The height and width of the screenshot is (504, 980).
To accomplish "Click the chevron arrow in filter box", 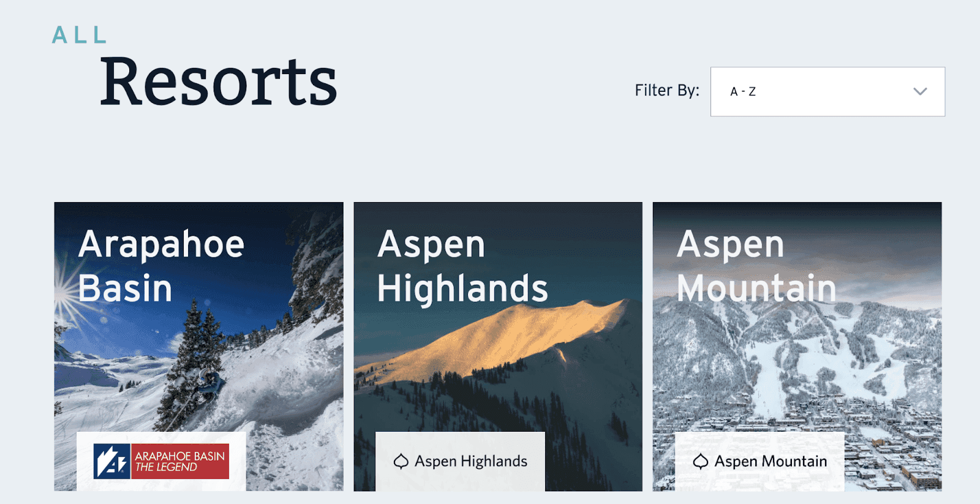I will pos(920,92).
